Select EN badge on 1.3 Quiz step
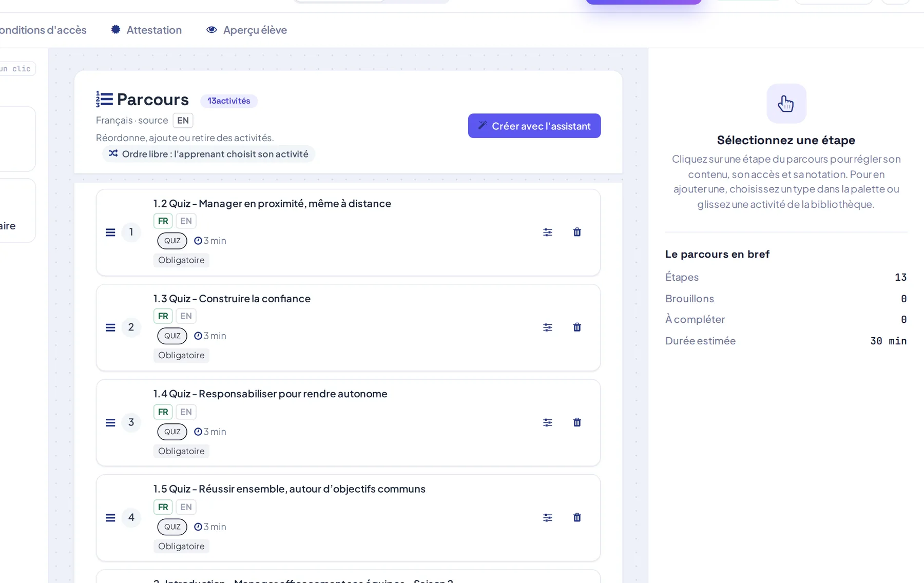The image size is (924, 583). pyautogui.click(x=186, y=316)
